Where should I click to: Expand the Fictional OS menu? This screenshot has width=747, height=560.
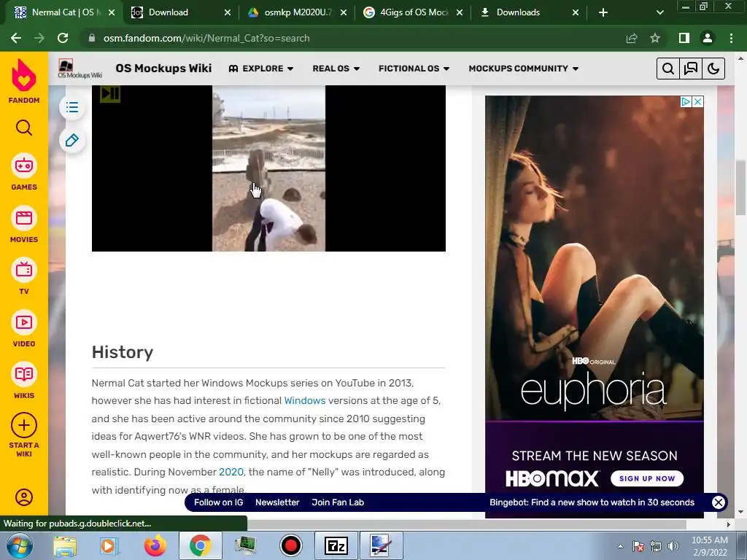(414, 69)
